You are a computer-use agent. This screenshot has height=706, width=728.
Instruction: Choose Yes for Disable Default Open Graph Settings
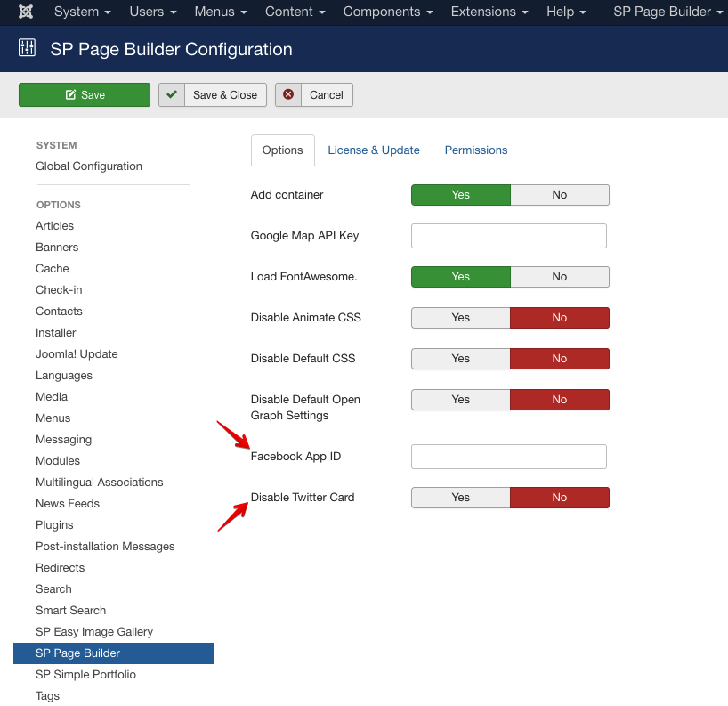click(461, 400)
